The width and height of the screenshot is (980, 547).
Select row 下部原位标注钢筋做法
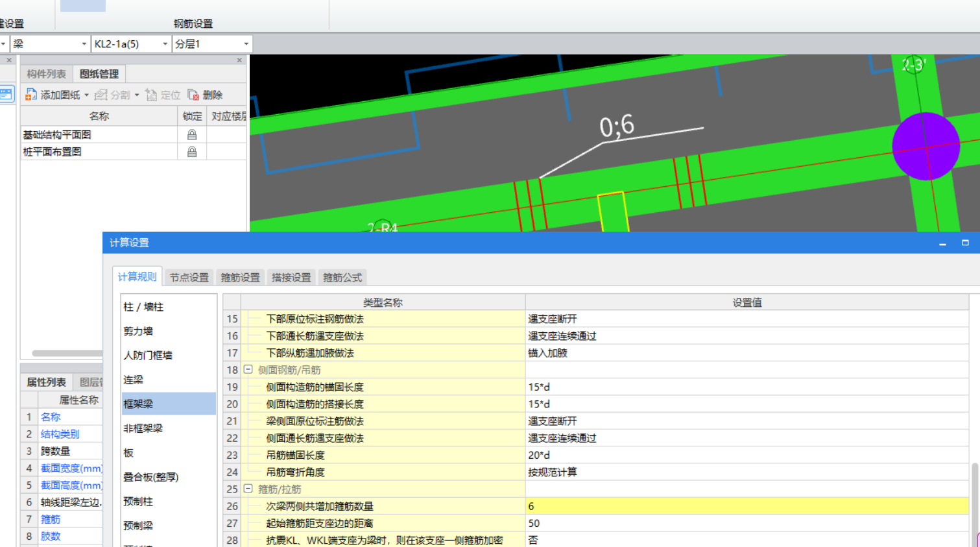(383, 319)
